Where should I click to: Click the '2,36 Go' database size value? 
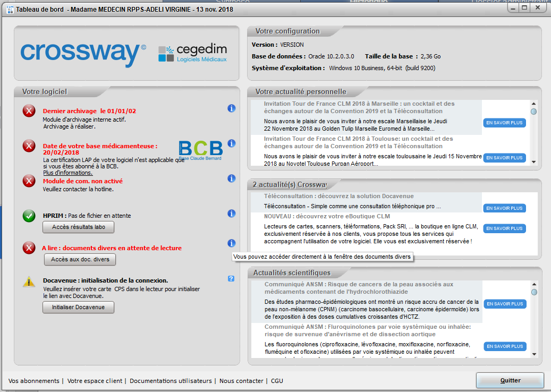pyautogui.click(x=430, y=56)
